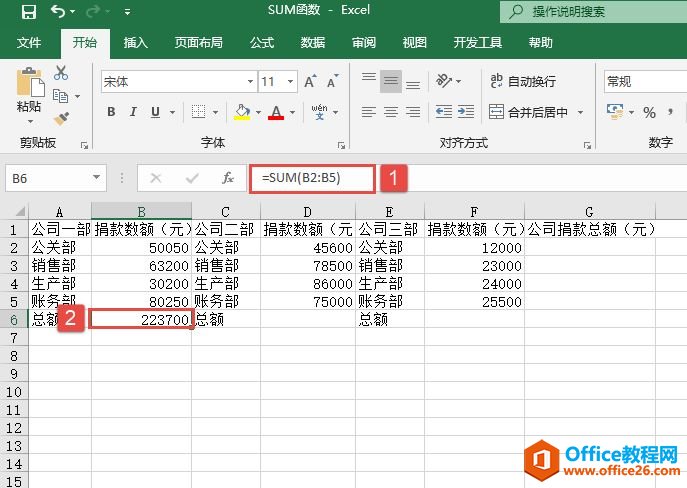This screenshot has width=687, height=488.
Task: Switch to the 插入 tab
Action: tap(135, 42)
